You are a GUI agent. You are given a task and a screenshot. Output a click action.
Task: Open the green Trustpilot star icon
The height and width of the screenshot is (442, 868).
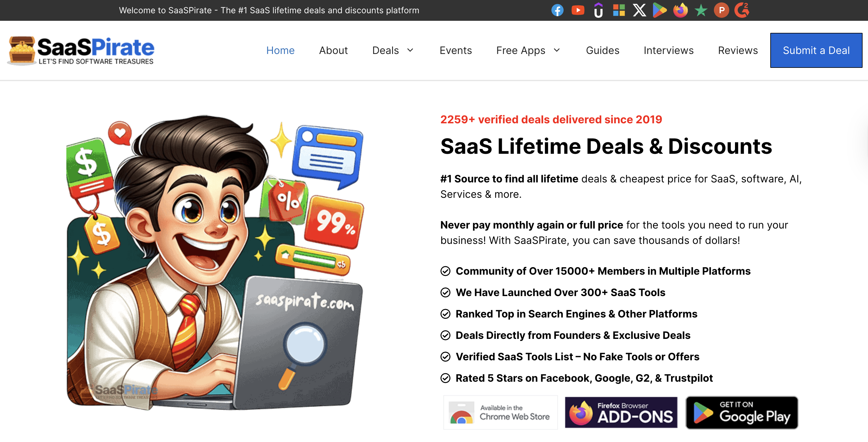click(701, 10)
